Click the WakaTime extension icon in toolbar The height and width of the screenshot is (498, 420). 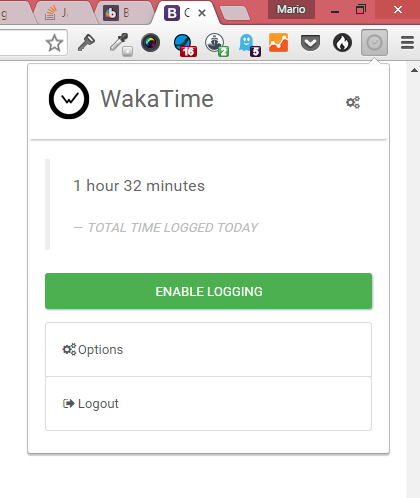tap(374, 43)
